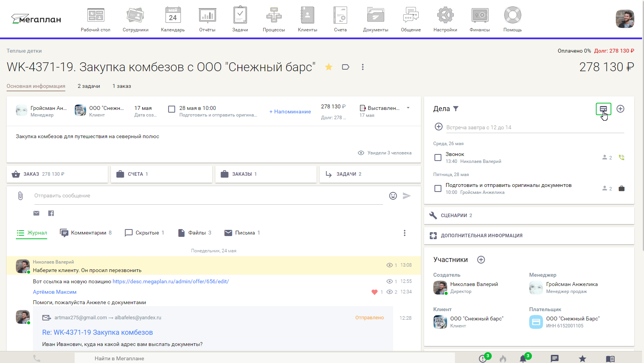Check off the Звонок item
Image resolution: width=644 pixels, height=363 pixels.
[x=438, y=158]
